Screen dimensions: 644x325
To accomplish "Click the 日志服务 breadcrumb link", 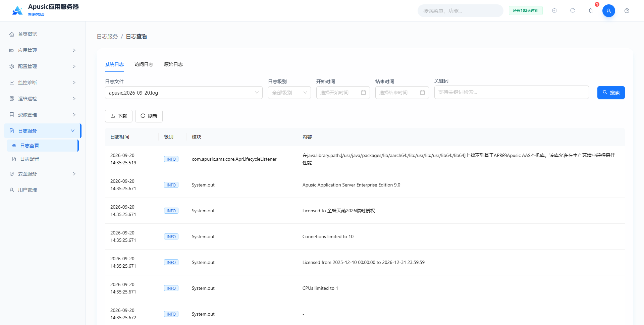I will [107, 37].
